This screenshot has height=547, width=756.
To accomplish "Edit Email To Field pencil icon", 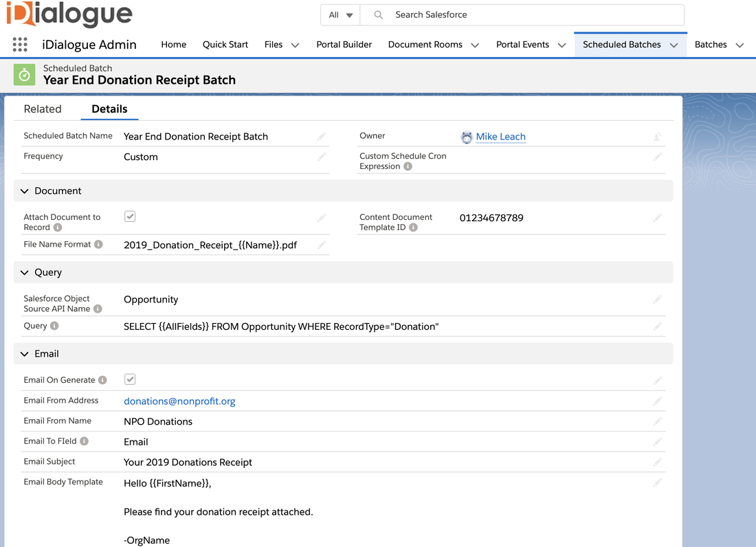I will point(657,441).
